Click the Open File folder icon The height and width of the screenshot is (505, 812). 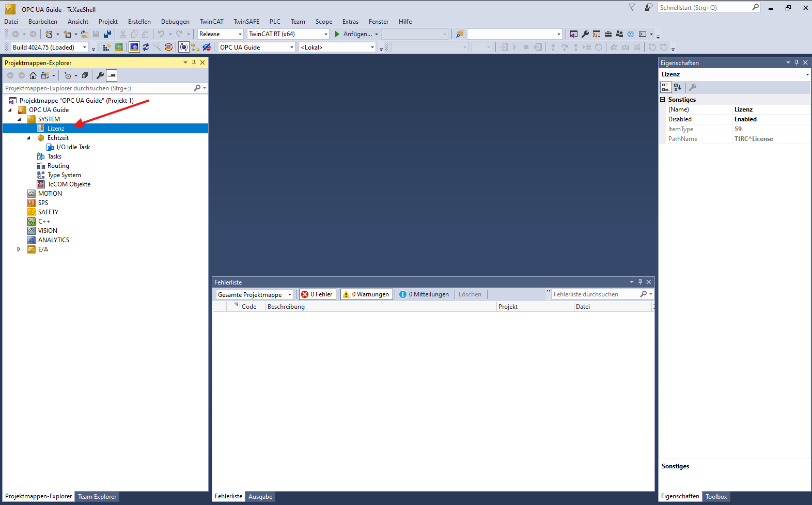(85, 34)
